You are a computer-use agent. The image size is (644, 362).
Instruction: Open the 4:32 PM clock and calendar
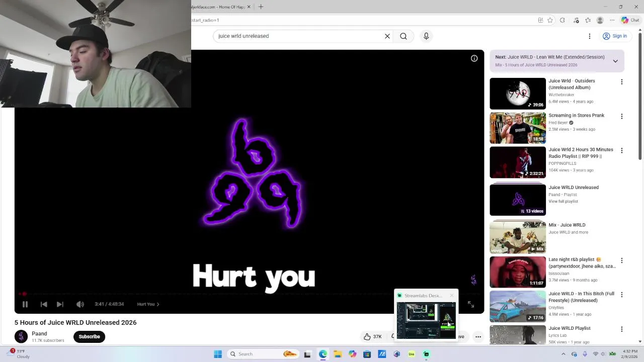[x=630, y=354]
